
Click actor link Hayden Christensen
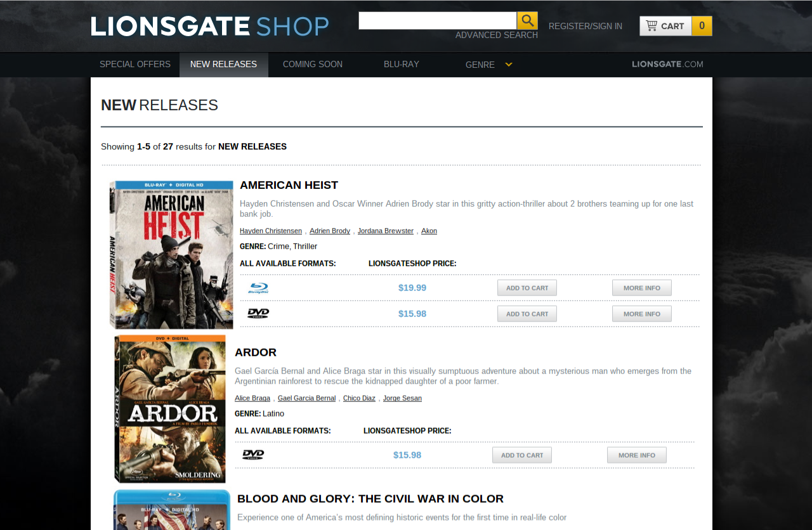click(271, 231)
